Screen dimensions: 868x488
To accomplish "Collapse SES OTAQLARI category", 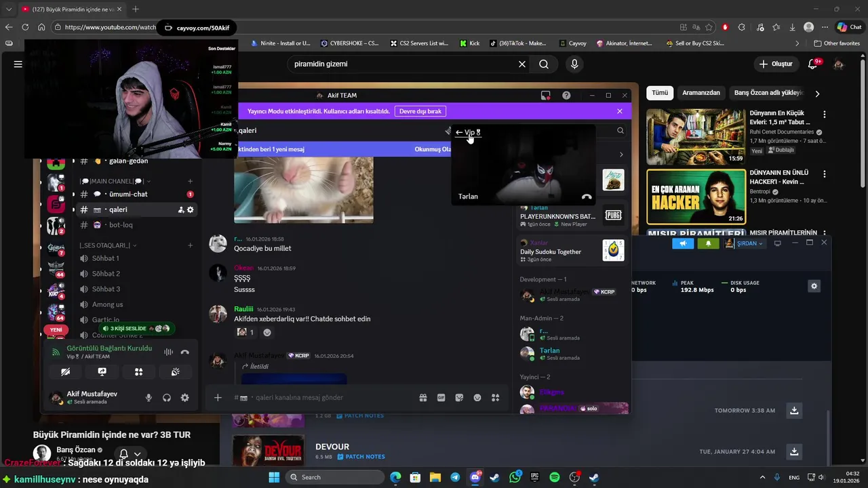I will [x=108, y=245].
